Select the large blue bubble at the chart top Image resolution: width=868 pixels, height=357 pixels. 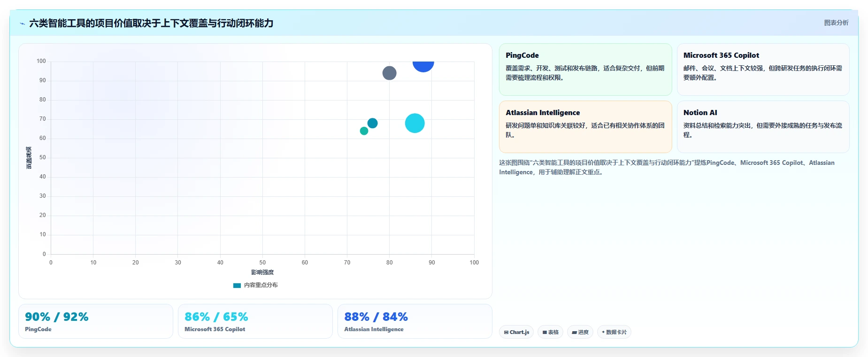(x=423, y=66)
